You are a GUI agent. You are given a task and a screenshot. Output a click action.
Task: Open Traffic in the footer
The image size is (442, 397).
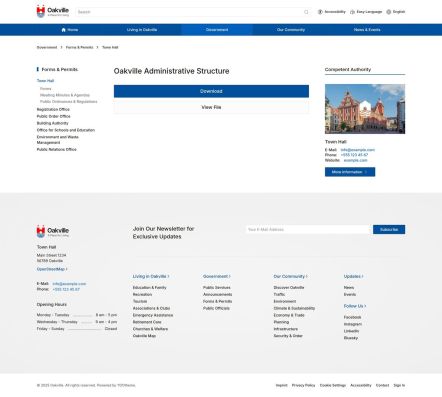(279, 295)
